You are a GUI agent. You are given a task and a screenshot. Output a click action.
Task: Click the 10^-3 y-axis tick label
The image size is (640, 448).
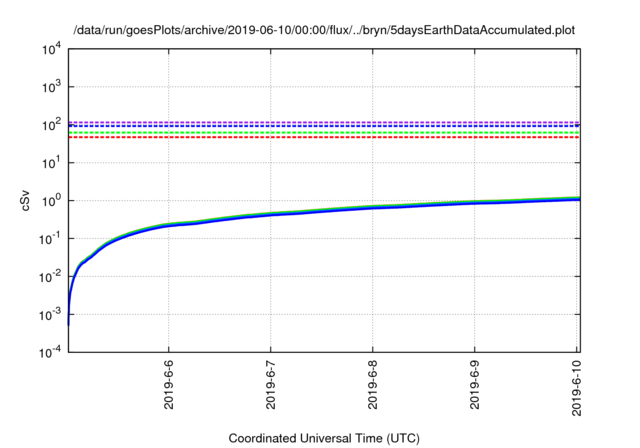(x=50, y=315)
